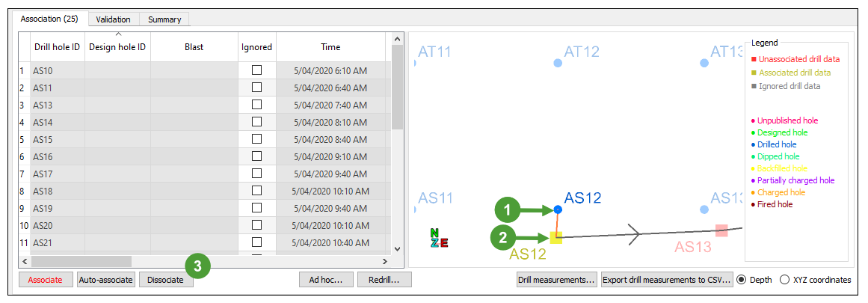The width and height of the screenshot is (868, 303).
Task: Click Ignored drill data legend entry
Action: click(x=786, y=86)
